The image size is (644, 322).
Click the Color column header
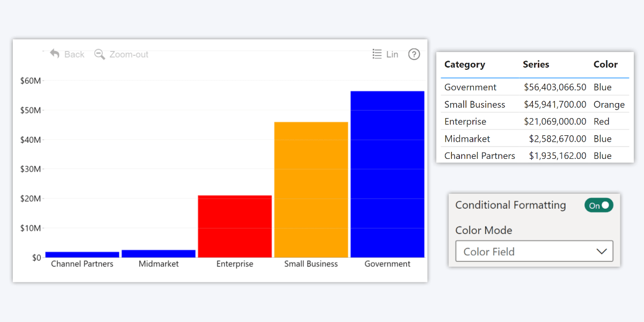[x=605, y=64]
